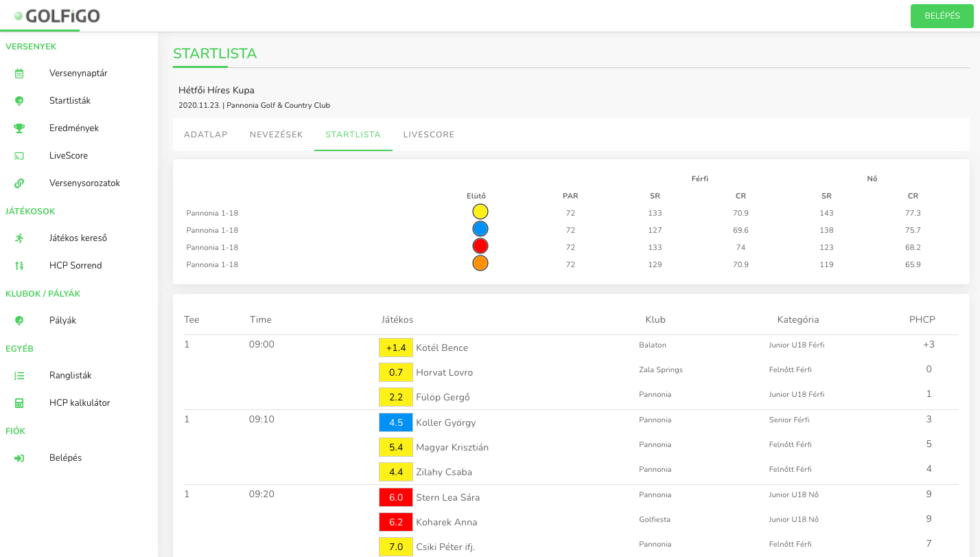Click player name Stern Lea Sára
The height and width of the screenshot is (557, 980).
(448, 497)
